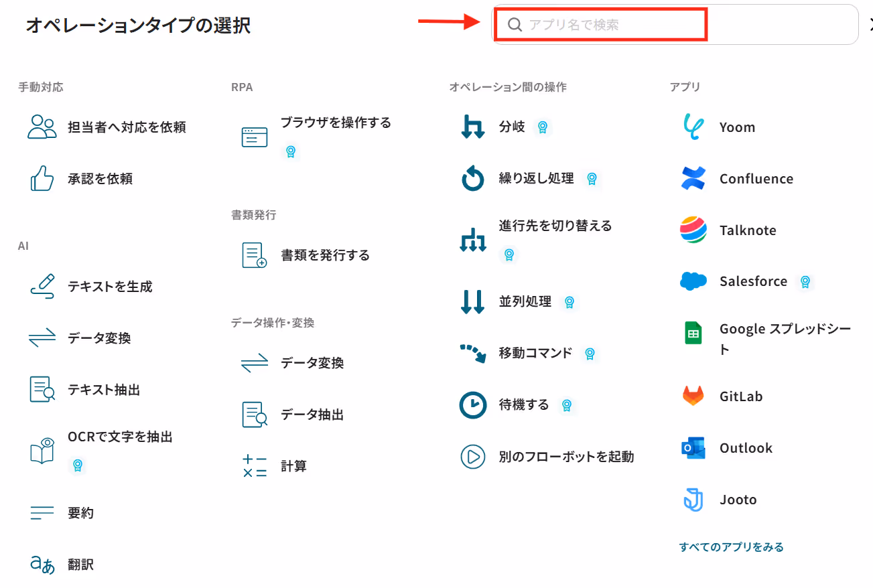Choose the Outlook app name
The height and width of the screenshot is (588, 873).
point(746,448)
